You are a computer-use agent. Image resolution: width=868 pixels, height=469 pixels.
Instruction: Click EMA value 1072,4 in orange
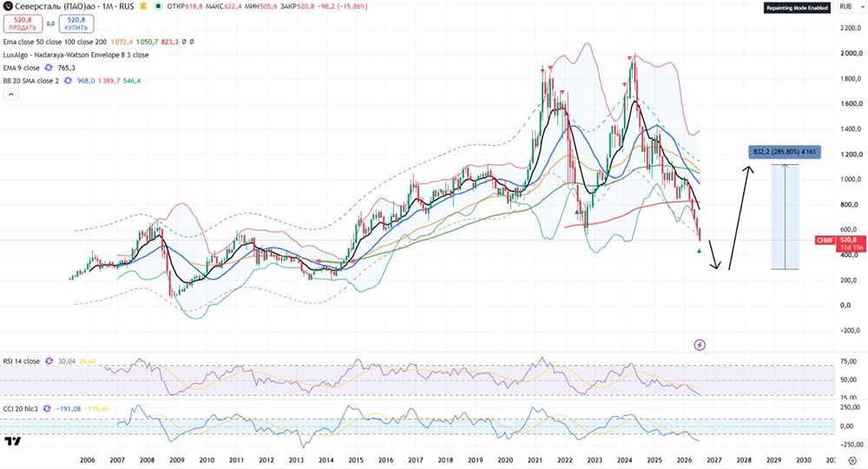[x=122, y=42]
